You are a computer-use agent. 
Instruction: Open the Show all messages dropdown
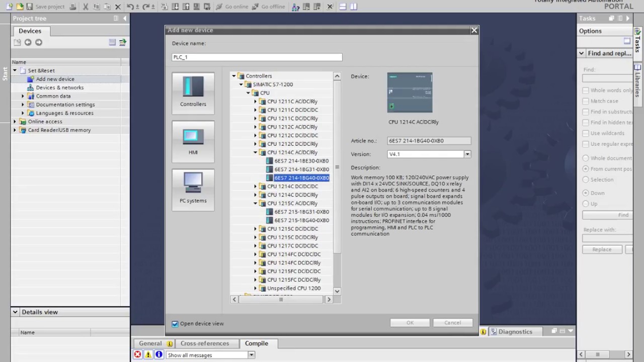point(252,355)
